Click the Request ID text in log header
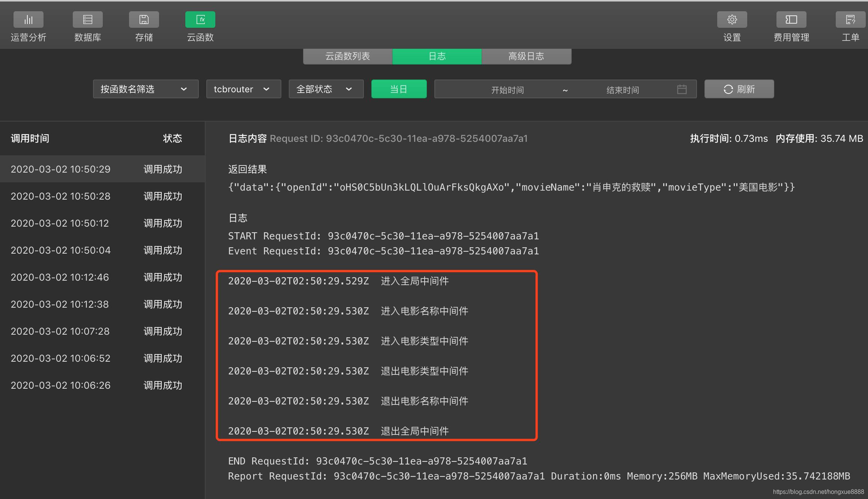The image size is (868, 499). click(x=399, y=138)
